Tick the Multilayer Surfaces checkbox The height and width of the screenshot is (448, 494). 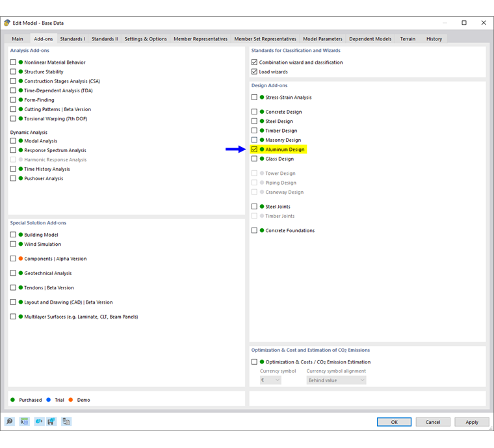click(13, 317)
